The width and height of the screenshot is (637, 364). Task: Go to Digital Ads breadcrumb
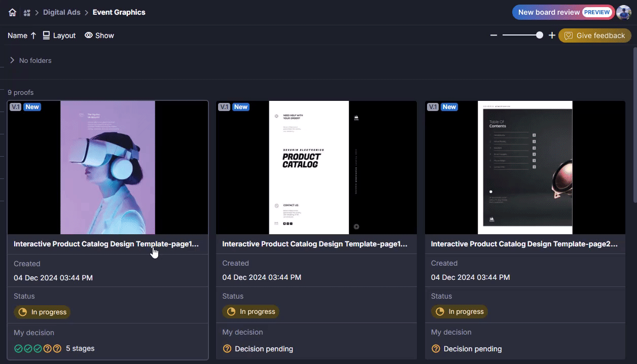tap(61, 12)
